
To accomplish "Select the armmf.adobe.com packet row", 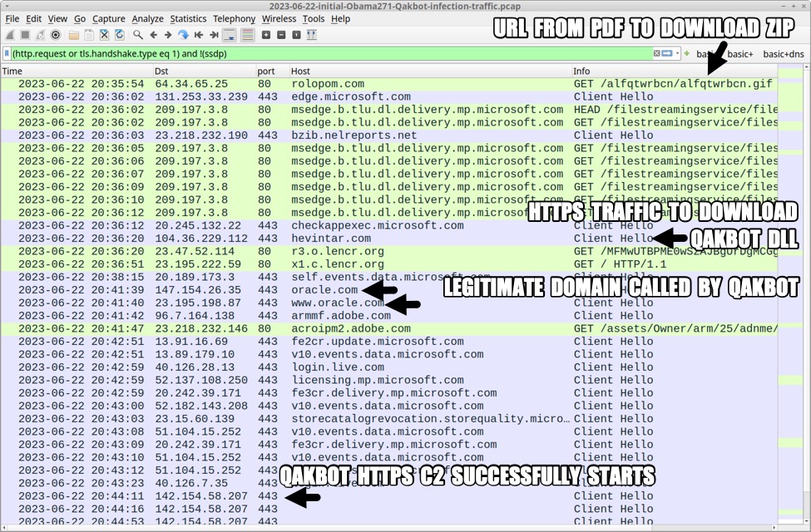I will [x=389, y=315].
